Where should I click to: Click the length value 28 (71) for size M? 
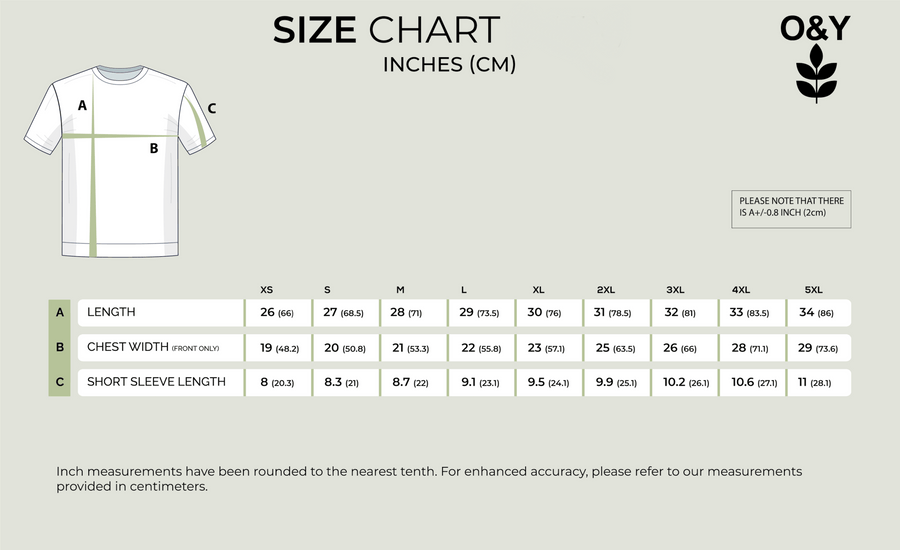(x=405, y=313)
